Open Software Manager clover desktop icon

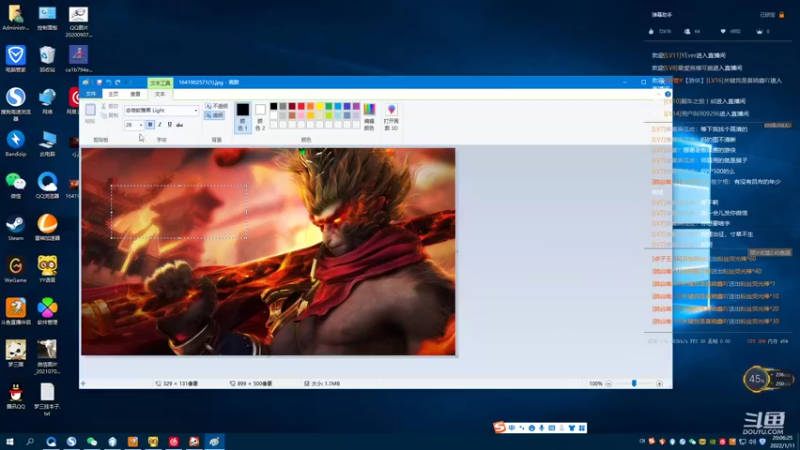[x=47, y=312]
